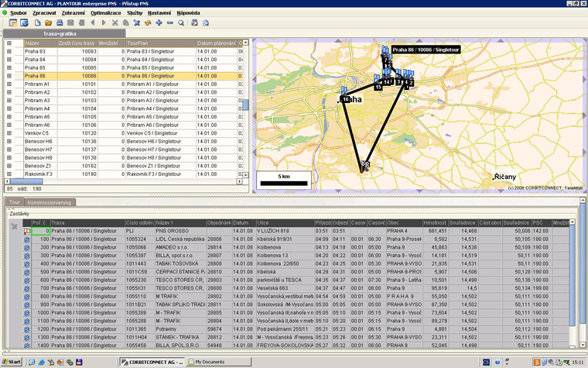The width and height of the screenshot is (588, 368).
Task: Click the help question mark in the system tray
Action: coord(497,363)
